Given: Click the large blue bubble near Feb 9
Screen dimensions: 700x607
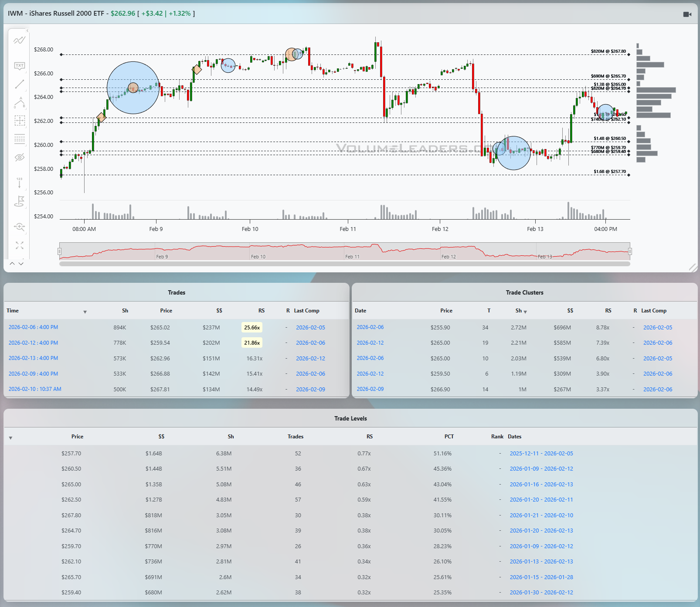Looking at the screenshot, I should tap(133, 88).
